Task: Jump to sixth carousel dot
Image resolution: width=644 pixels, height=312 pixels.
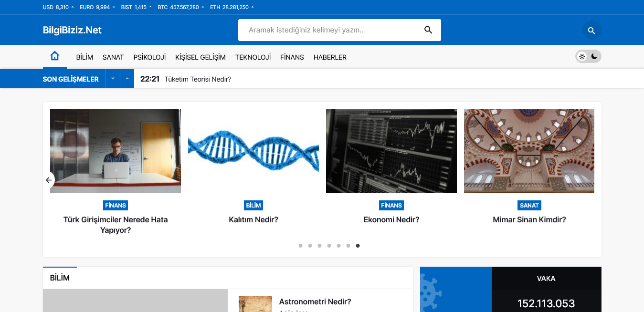Action: [348, 246]
